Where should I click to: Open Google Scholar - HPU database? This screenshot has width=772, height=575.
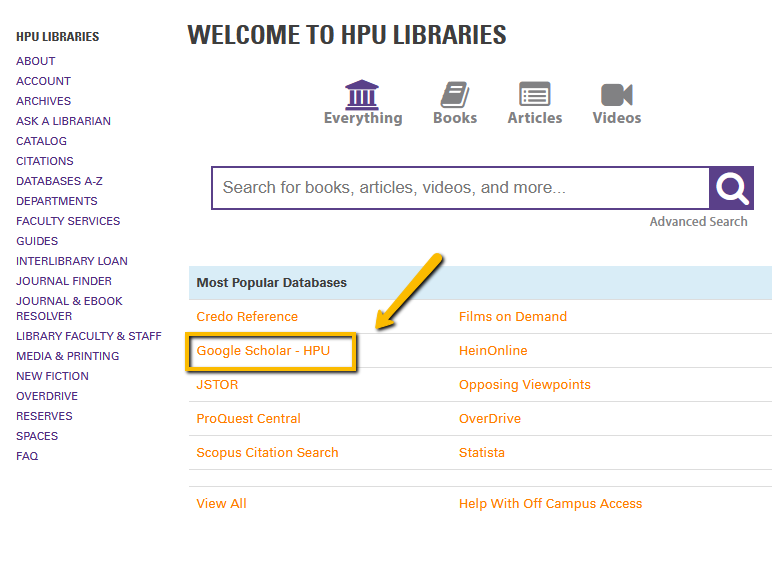263,351
